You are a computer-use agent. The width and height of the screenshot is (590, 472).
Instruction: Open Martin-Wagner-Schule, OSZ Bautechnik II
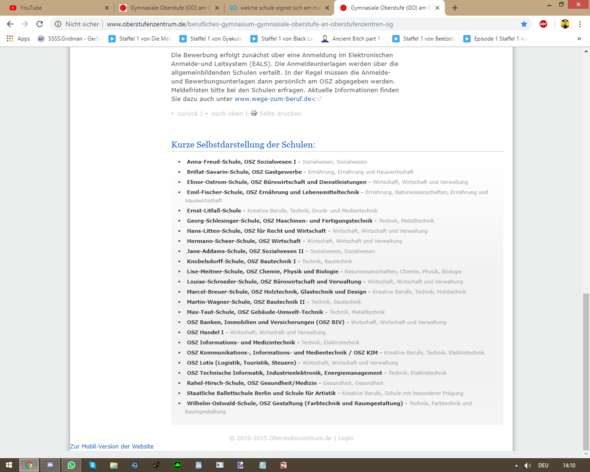point(246,302)
